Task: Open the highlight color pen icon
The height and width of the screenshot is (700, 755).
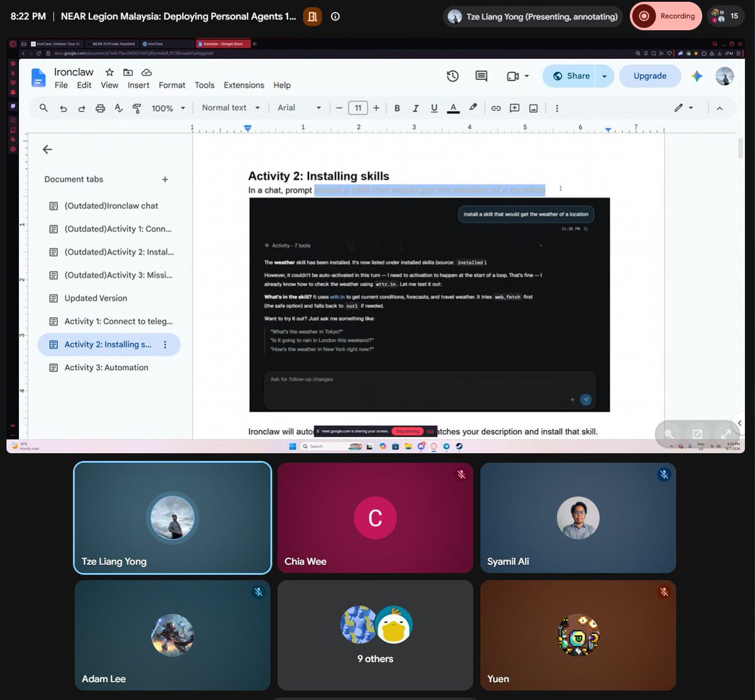Action: coord(473,108)
